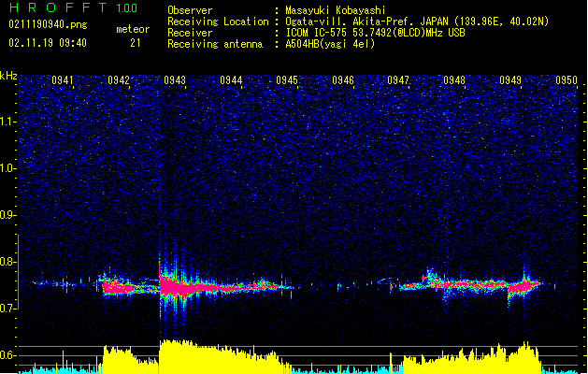This screenshot has height=374, width=588.
Task: Click antenna text A504HB(yagi 4el)
Action: (330, 44)
